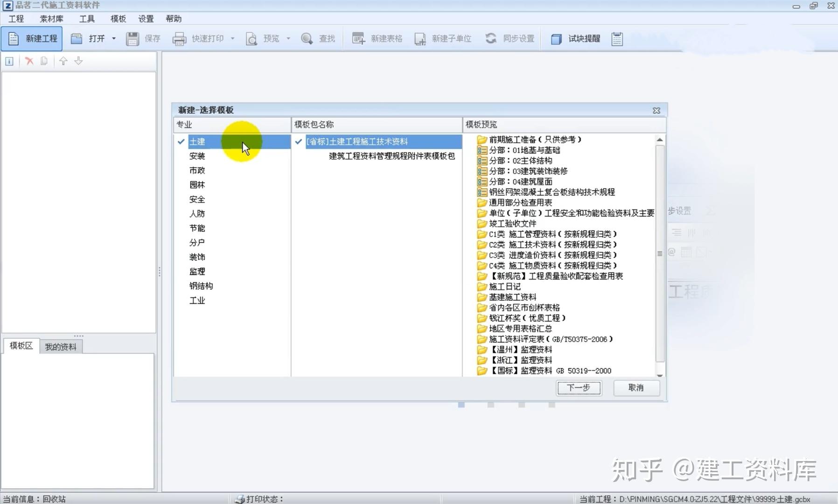
Task: Click the template preview scrollbar down arrow
Action: pyautogui.click(x=660, y=375)
